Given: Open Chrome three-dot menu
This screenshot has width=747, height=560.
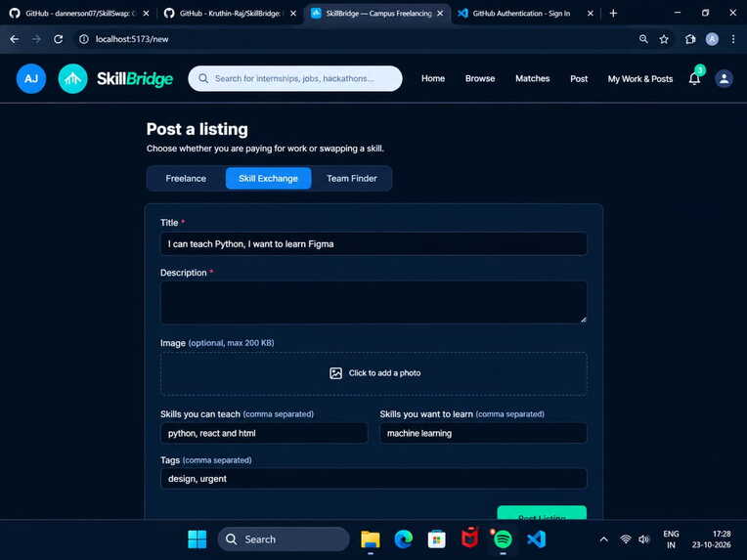Looking at the screenshot, I should [733, 39].
